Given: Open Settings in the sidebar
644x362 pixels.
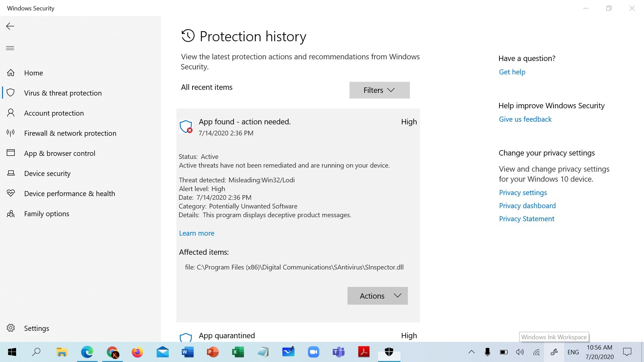Looking at the screenshot, I should point(37,328).
